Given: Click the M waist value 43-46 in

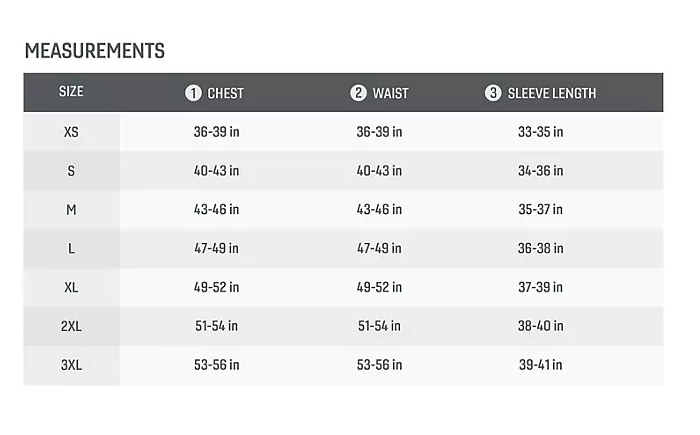Looking at the screenshot, I should [379, 210].
